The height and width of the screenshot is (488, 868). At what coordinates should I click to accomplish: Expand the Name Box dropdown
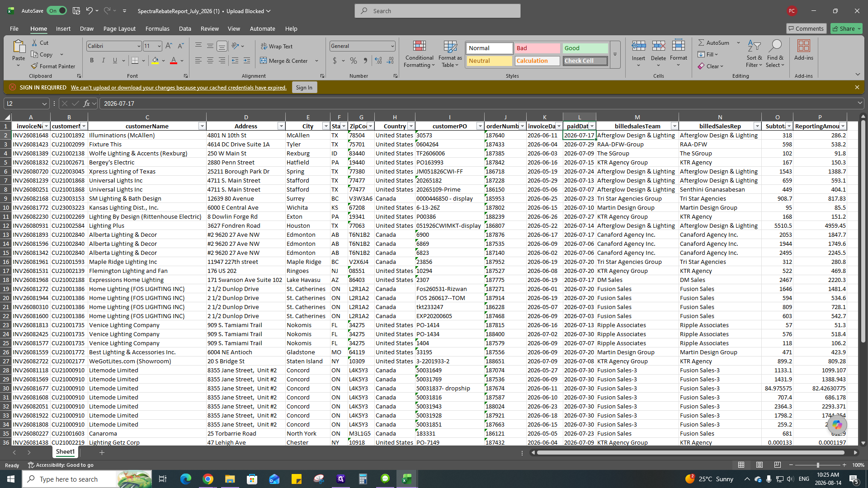point(44,103)
